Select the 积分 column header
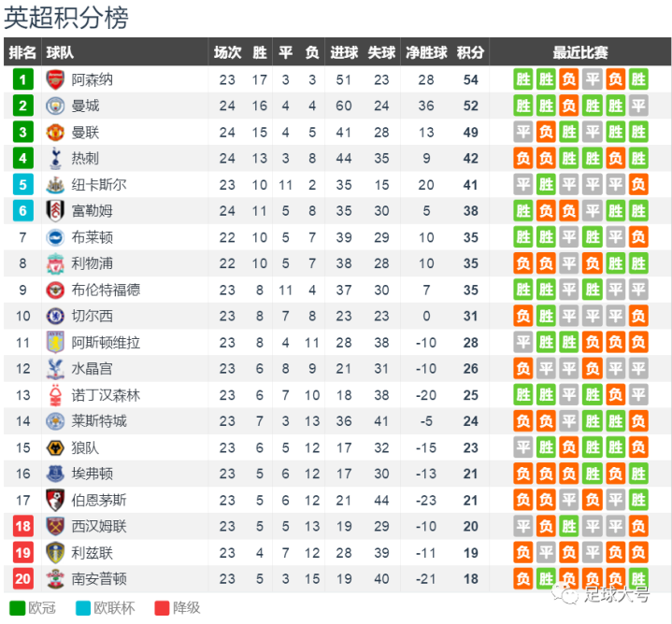The image size is (672, 624). tap(470, 52)
